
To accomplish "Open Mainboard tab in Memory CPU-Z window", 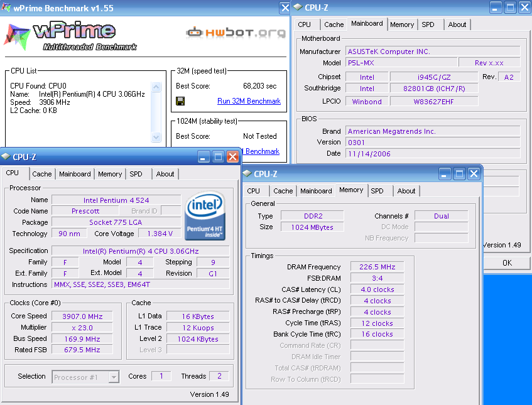I will [316, 191].
